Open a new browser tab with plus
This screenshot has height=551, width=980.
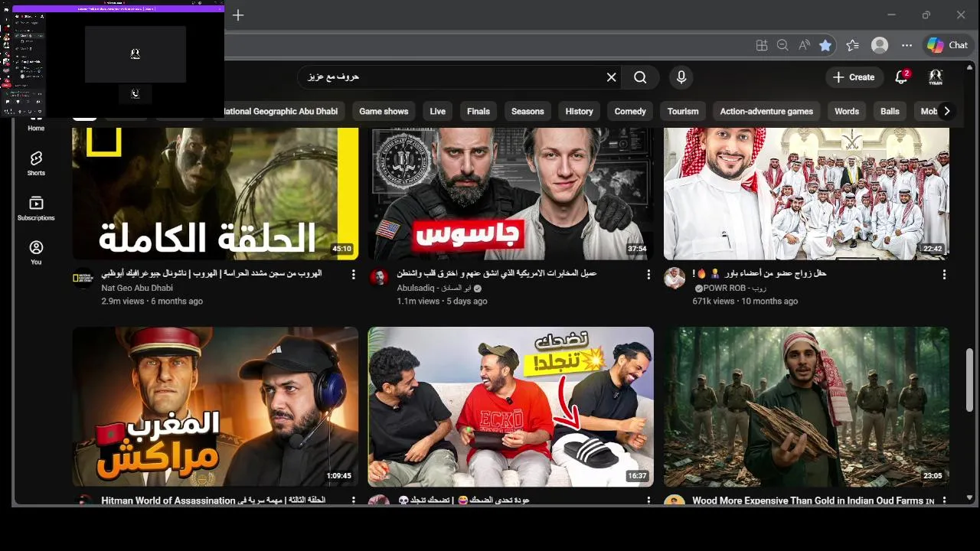click(238, 15)
